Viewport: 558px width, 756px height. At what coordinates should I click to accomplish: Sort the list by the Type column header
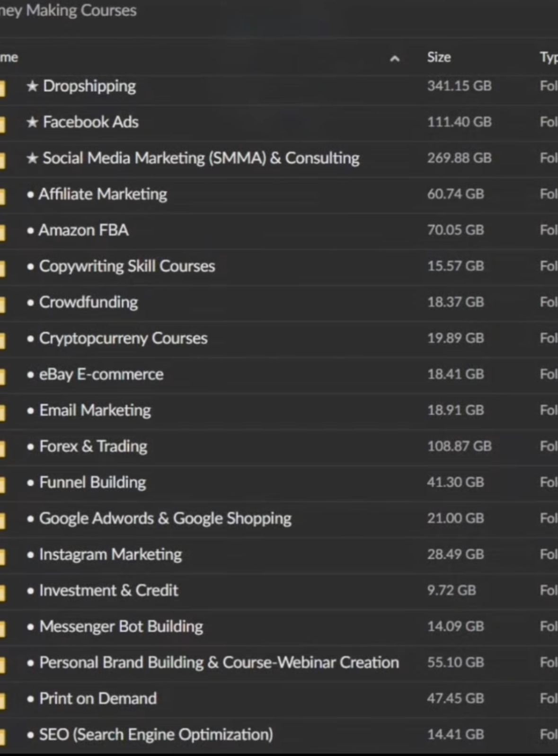pos(549,57)
